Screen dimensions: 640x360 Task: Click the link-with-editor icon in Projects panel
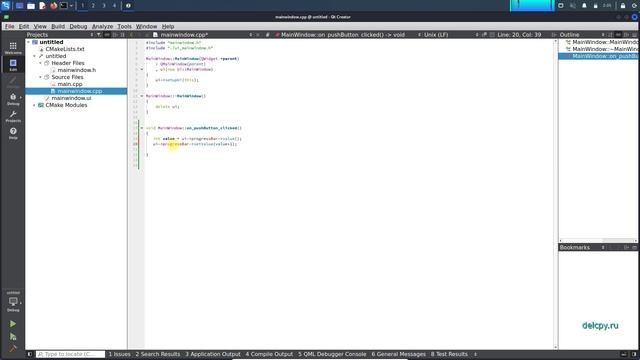pos(107,35)
